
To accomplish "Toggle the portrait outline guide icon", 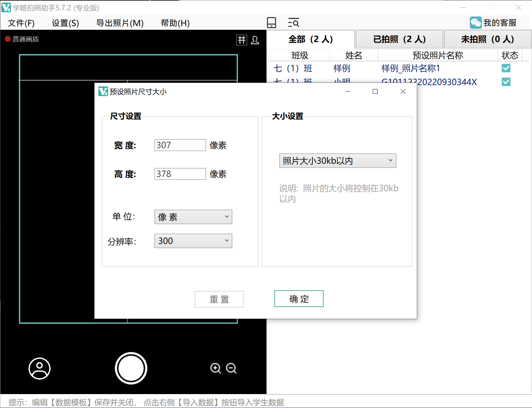I will 255,40.
